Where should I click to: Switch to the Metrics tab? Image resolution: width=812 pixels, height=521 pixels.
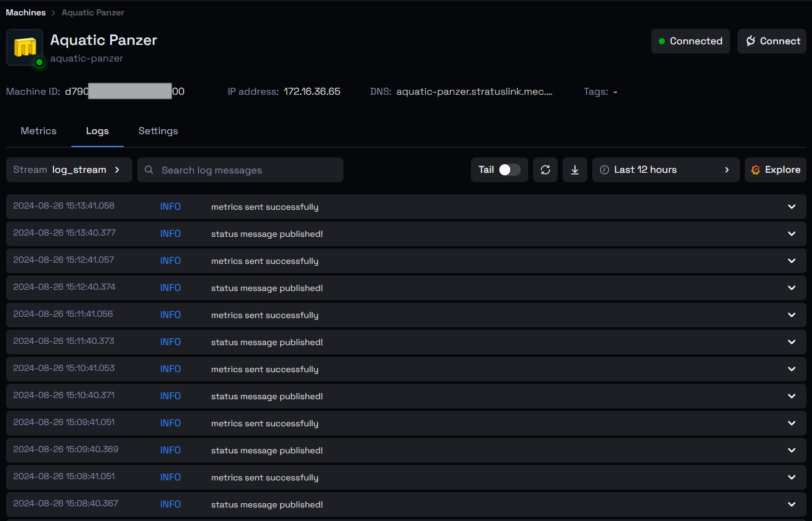click(x=39, y=131)
